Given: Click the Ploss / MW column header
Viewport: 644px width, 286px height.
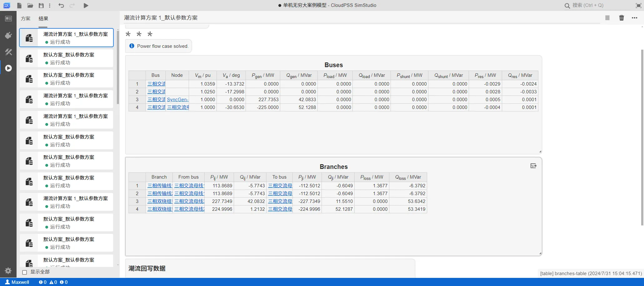Looking at the screenshot, I should point(372,177).
